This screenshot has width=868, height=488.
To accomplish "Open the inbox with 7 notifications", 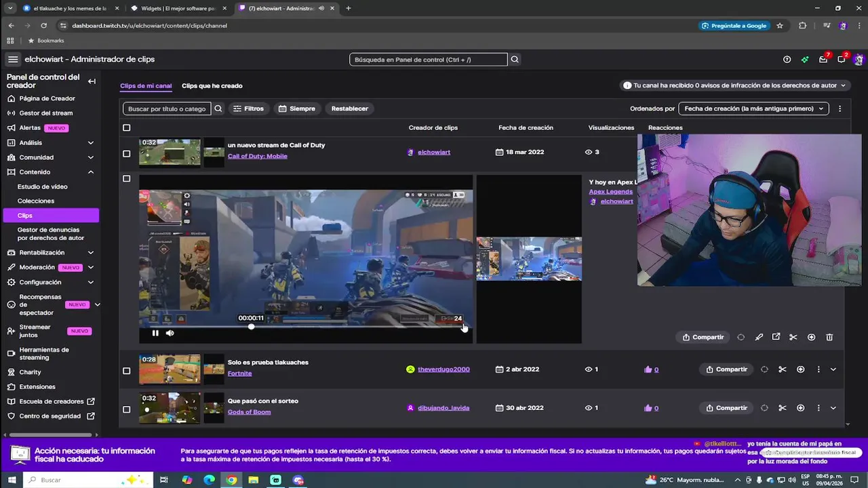I will [x=823, y=60].
